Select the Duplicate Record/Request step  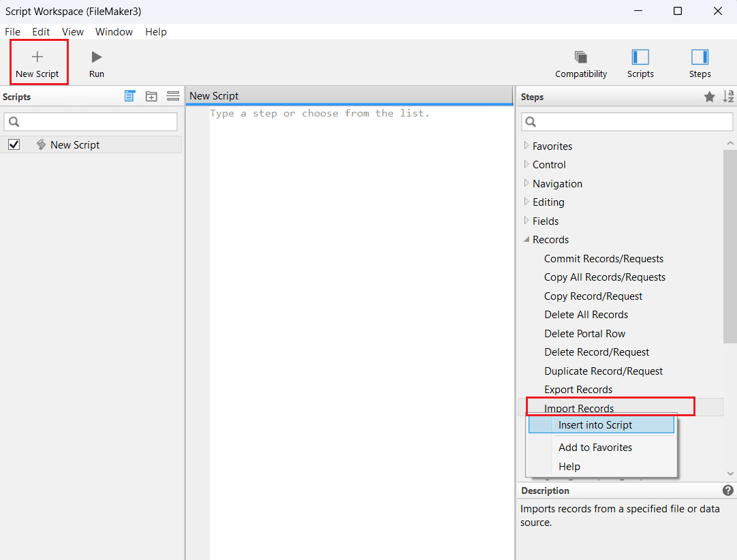tap(603, 371)
